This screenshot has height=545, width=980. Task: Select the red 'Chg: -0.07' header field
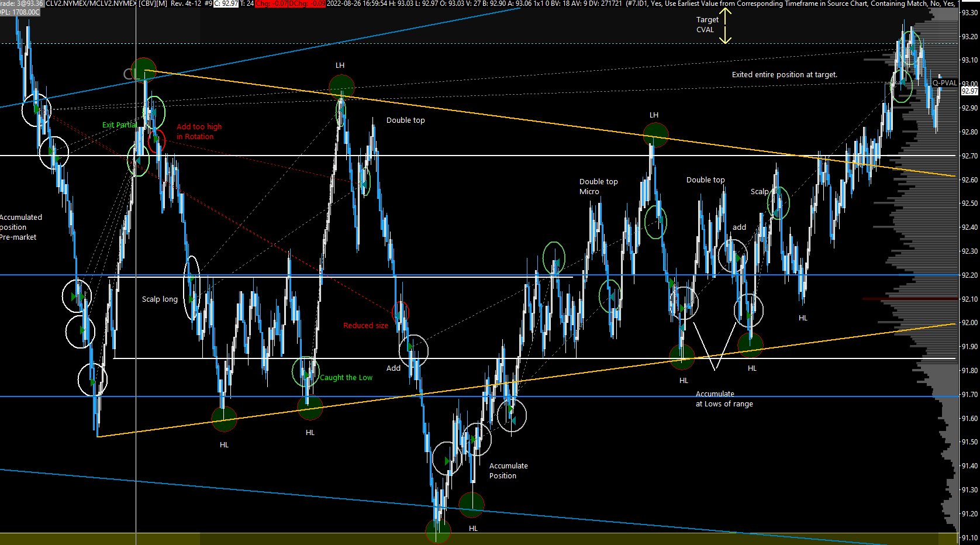pyautogui.click(x=271, y=4)
